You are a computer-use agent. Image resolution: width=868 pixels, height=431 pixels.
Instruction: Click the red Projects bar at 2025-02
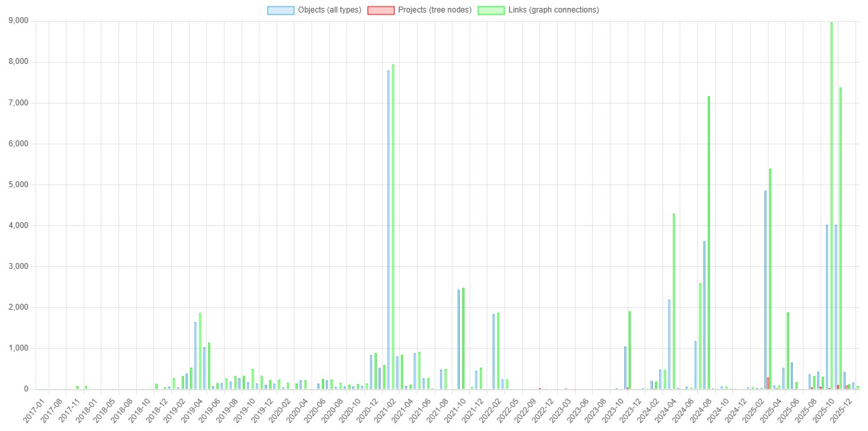pyautogui.click(x=768, y=384)
